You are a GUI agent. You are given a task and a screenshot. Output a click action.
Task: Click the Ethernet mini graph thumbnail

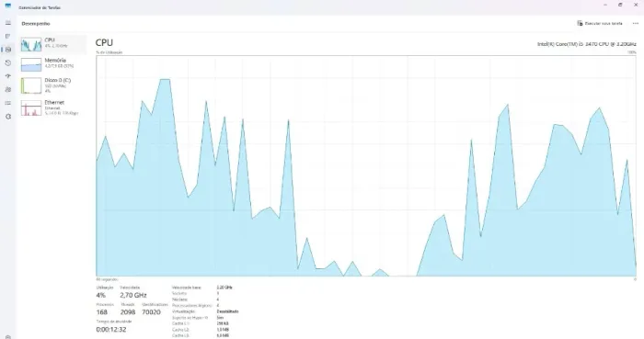[x=31, y=108]
